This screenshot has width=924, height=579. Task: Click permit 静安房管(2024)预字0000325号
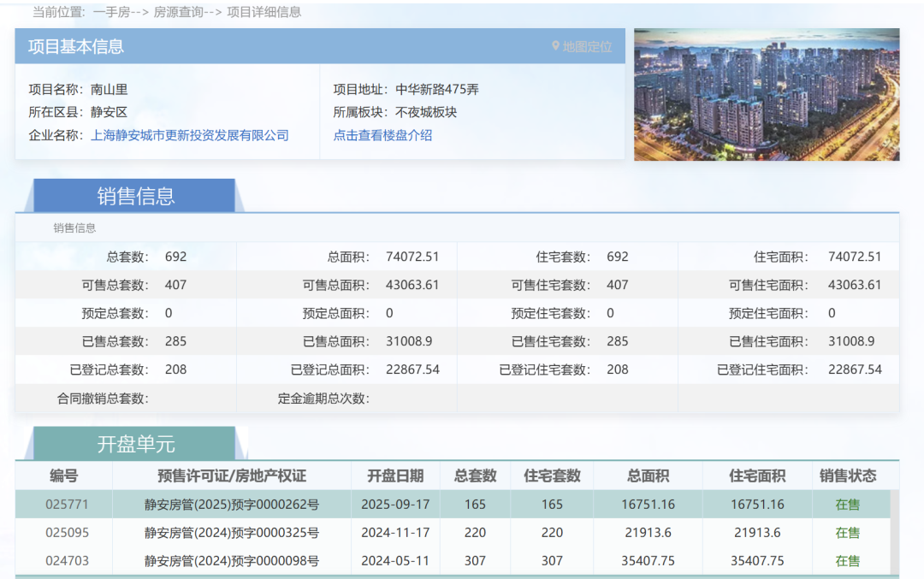[x=232, y=533]
